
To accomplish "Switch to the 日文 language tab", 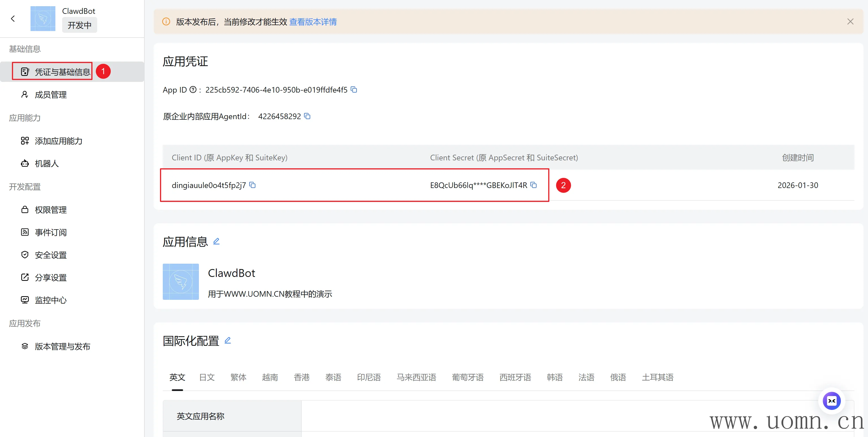I will 207,377.
